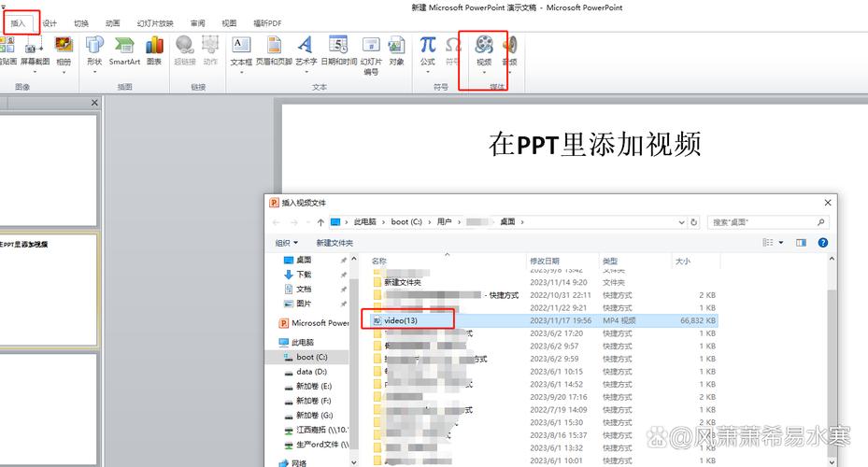
Task: Click 此电脑 in the address breadcrumb
Action: pos(364,222)
